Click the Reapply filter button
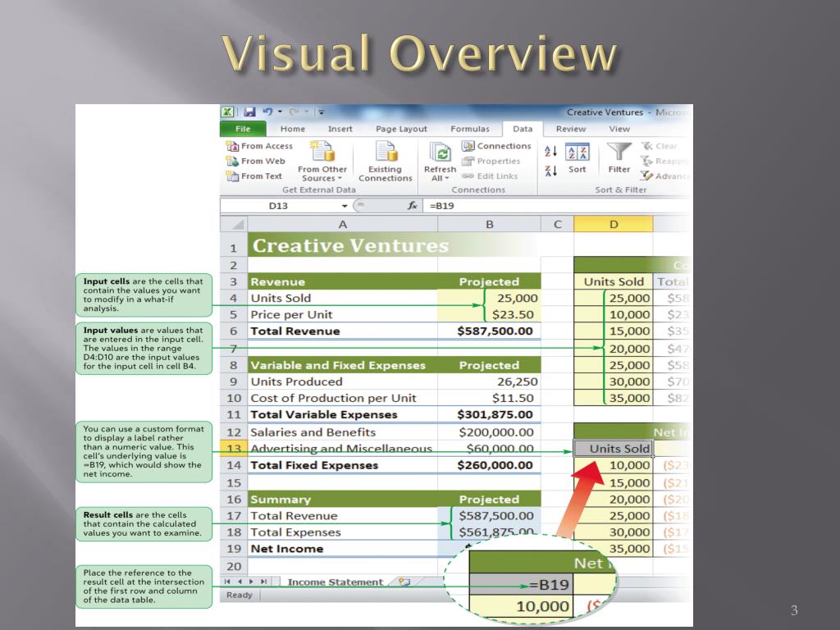 pyautogui.click(x=664, y=161)
